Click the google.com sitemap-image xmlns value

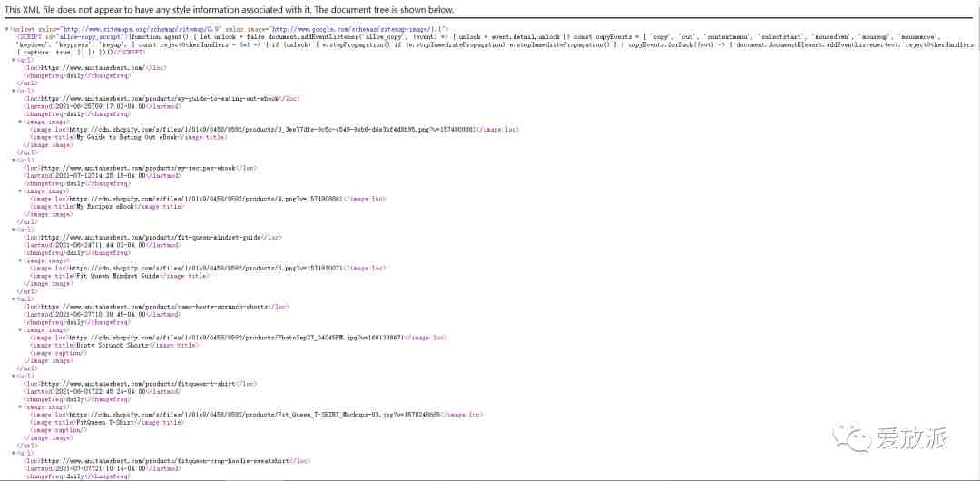click(x=358, y=29)
